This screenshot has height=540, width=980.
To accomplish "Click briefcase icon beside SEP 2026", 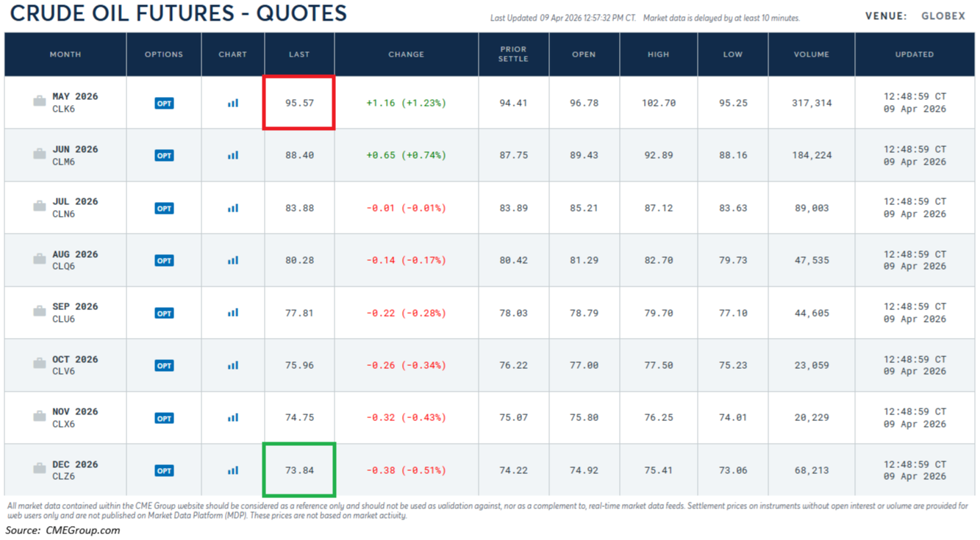I will [x=40, y=312].
